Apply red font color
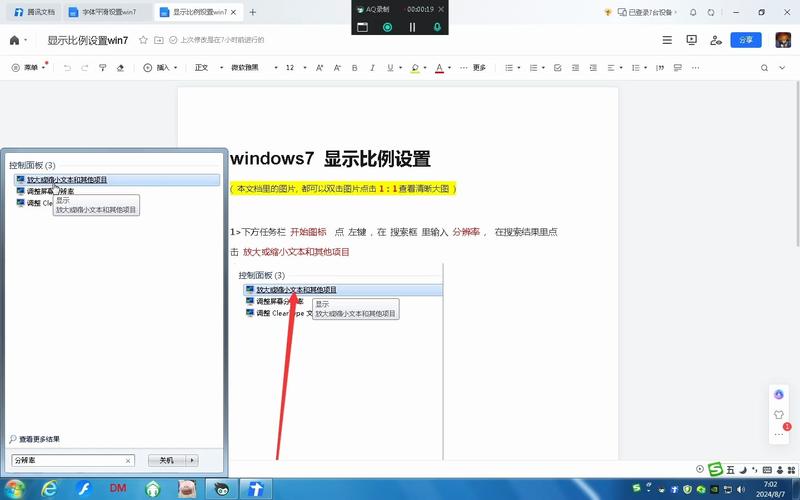 [x=439, y=68]
